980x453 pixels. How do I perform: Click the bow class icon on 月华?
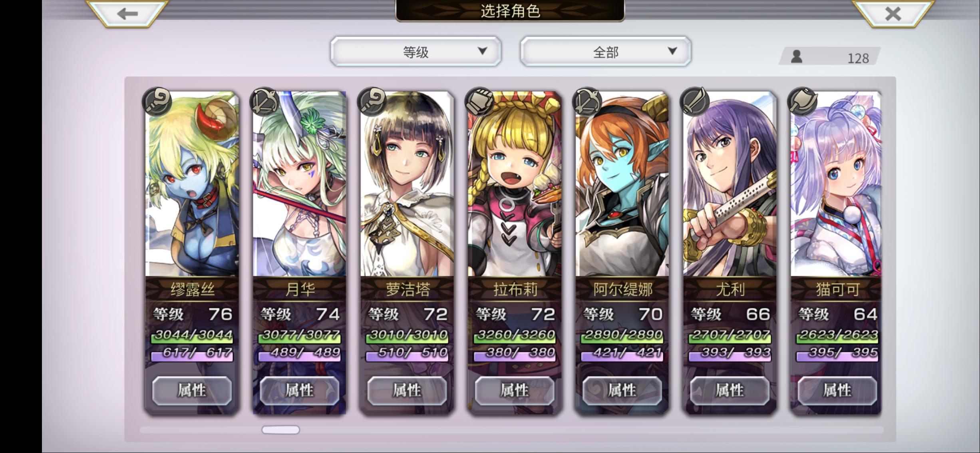[x=264, y=102]
